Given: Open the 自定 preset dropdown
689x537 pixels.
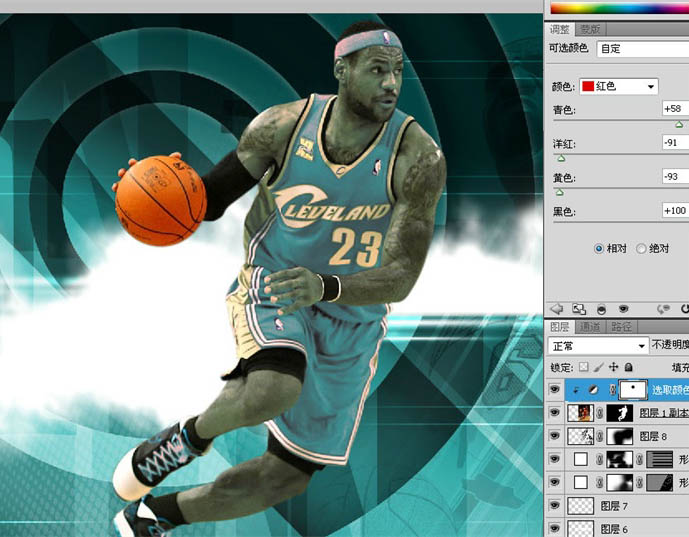Looking at the screenshot, I should coord(642,49).
